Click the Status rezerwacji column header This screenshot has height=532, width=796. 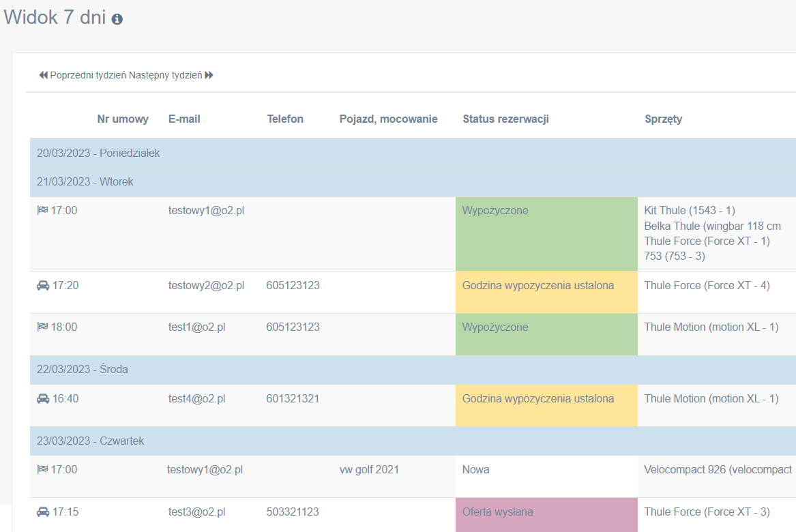click(x=505, y=119)
